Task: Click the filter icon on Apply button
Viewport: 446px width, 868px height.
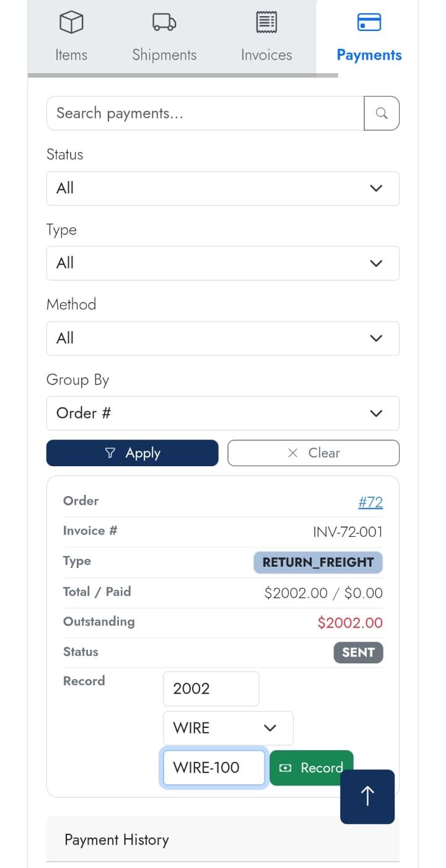Action: [x=110, y=453]
